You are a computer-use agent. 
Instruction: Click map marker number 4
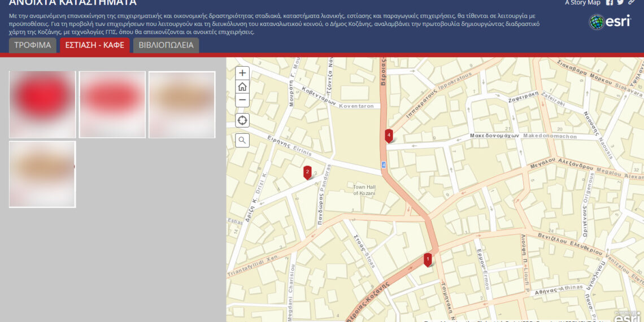pos(389,135)
